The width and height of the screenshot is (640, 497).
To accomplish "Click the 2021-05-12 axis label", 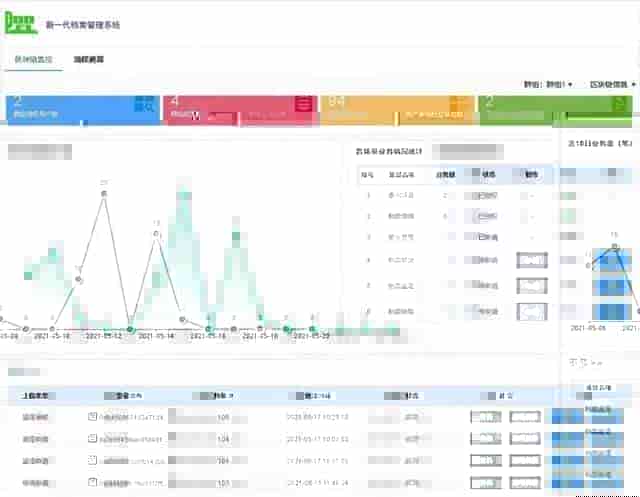I will tap(104, 336).
